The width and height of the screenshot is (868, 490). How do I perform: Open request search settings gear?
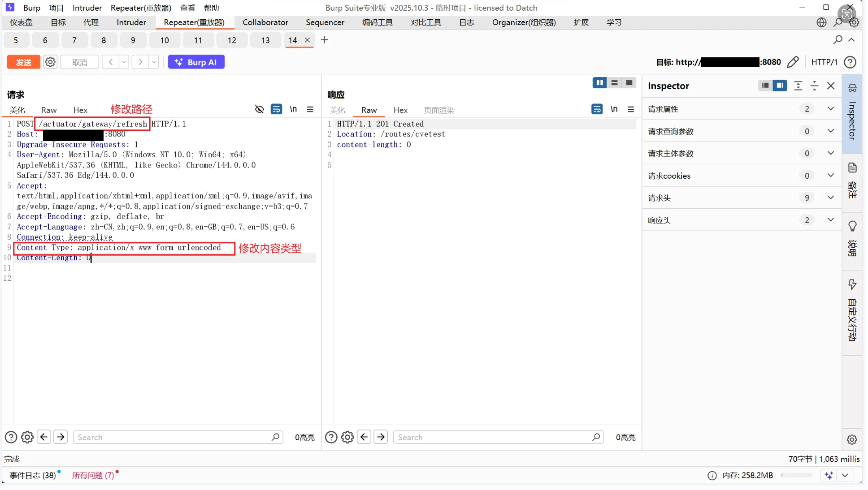tap(27, 437)
